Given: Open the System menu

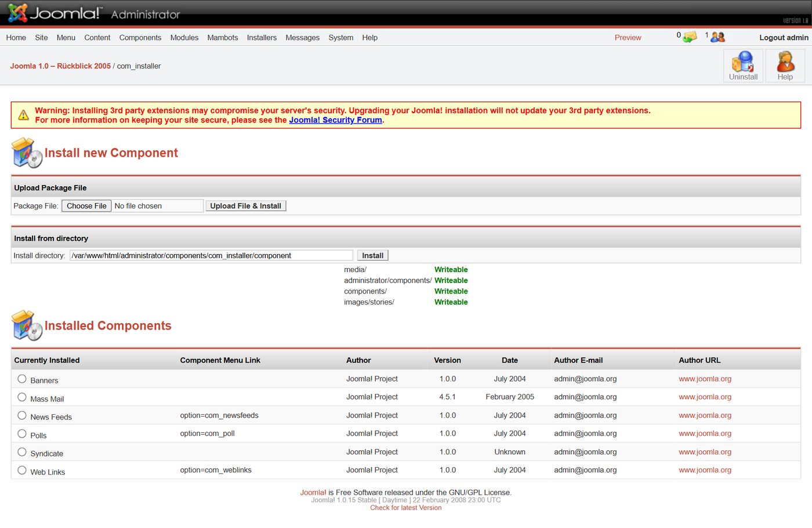Looking at the screenshot, I should coord(341,38).
